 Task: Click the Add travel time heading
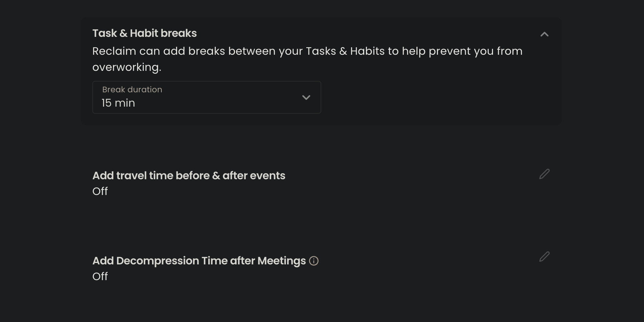point(189,176)
